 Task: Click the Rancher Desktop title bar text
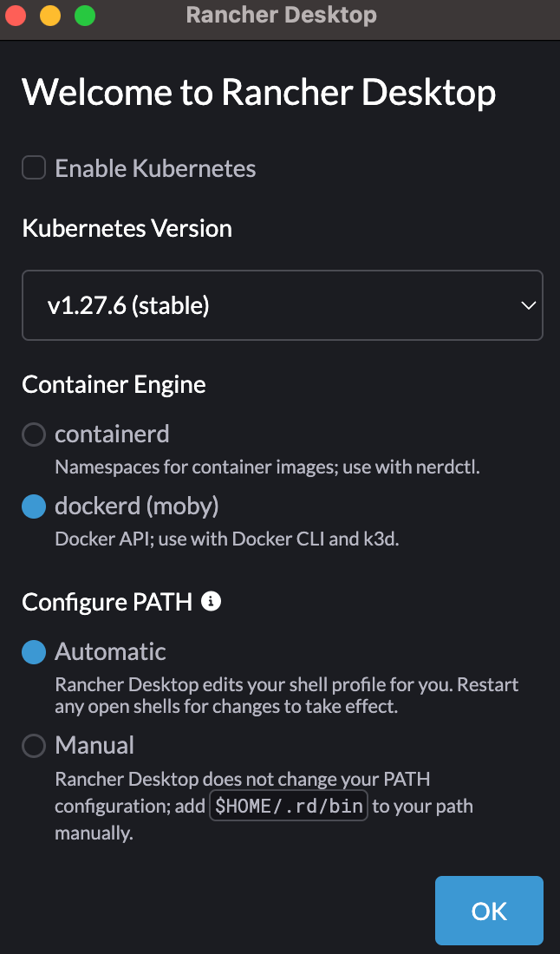click(x=281, y=15)
